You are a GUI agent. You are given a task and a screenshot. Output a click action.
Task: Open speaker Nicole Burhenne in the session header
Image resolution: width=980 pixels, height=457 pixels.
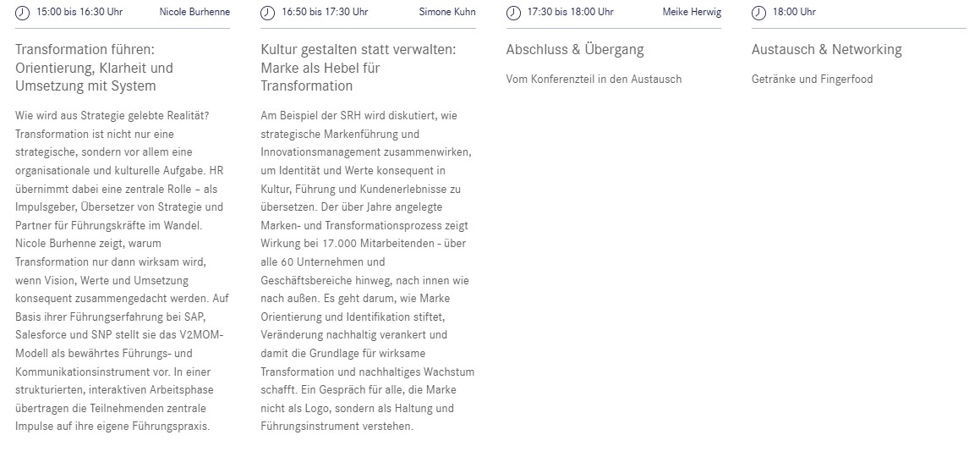point(194,12)
